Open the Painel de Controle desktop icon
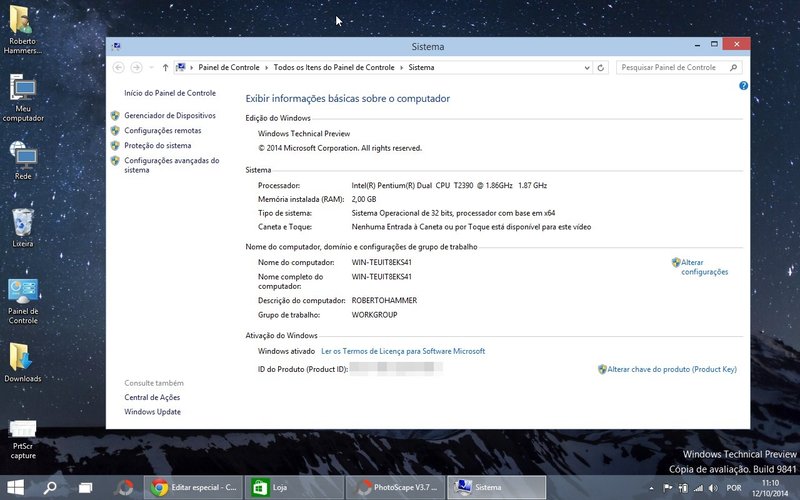The width and height of the screenshot is (800, 500). [x=23, y=302]
